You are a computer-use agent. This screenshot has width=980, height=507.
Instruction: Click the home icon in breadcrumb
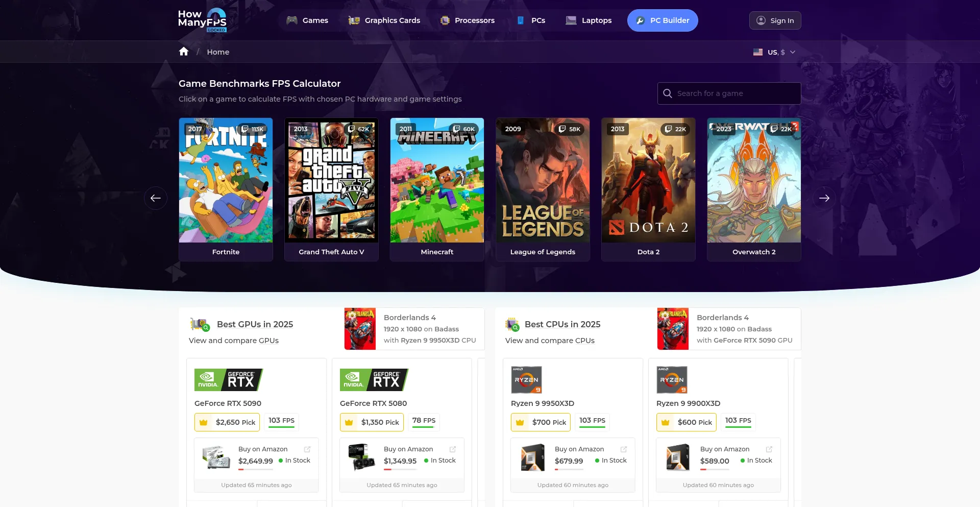(184, 52)
